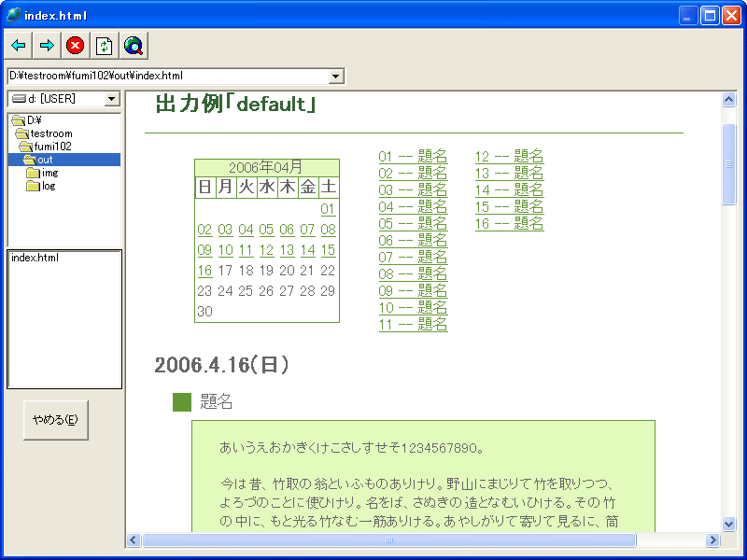Screen dimensions: 747x560
Task: Open the '15 -- 題名' entry link
Action: pyautogui.click(x=509, y=206)
